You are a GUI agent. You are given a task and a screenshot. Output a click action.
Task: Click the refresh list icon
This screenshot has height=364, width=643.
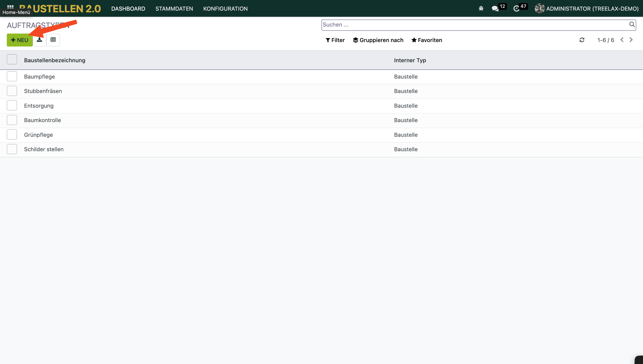click(x=582, y=40)
